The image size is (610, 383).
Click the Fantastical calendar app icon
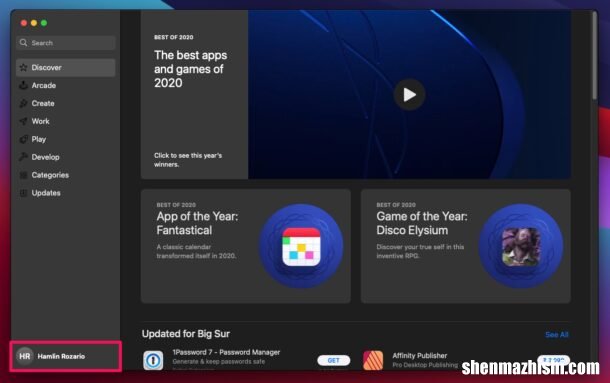coord(301,247)
